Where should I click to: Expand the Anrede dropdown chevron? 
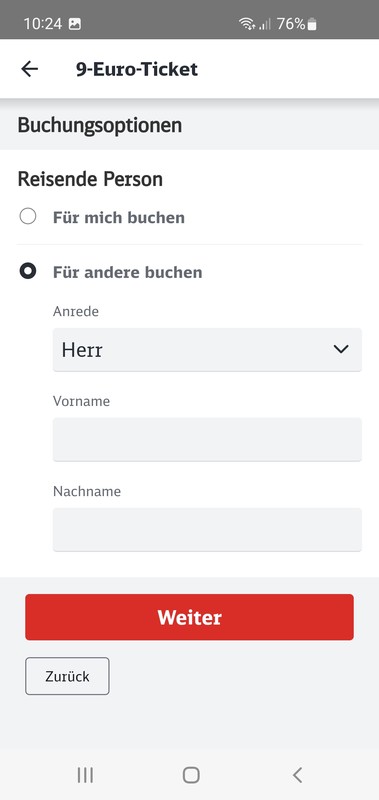(340, 349)
